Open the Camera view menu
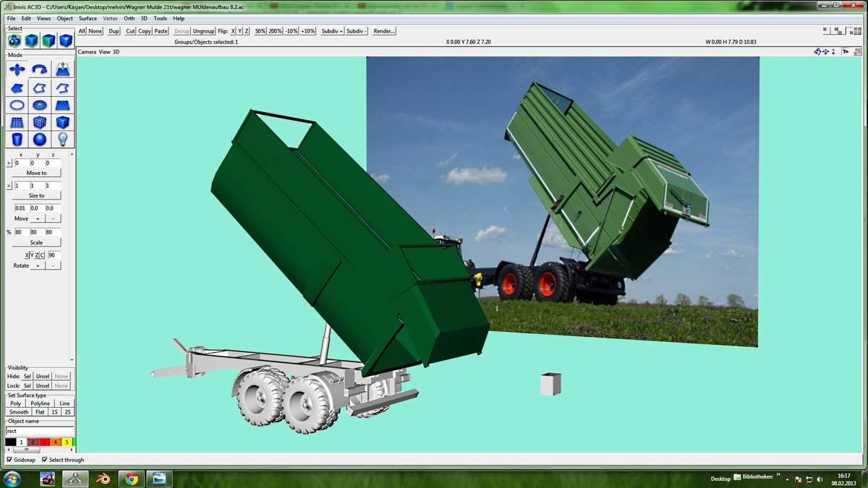The width and height of the screenshot is (868, 488). [87, 52]
